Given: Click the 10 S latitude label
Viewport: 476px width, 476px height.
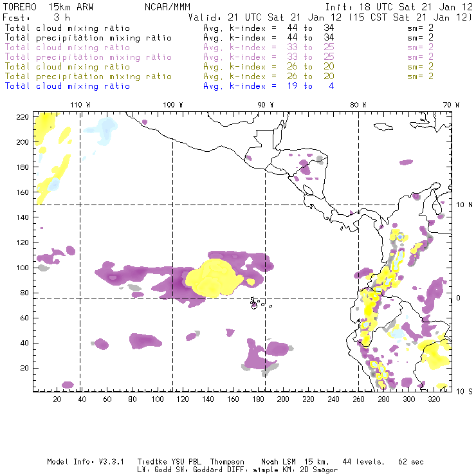Looking at the screenshot, I should 464,392.
